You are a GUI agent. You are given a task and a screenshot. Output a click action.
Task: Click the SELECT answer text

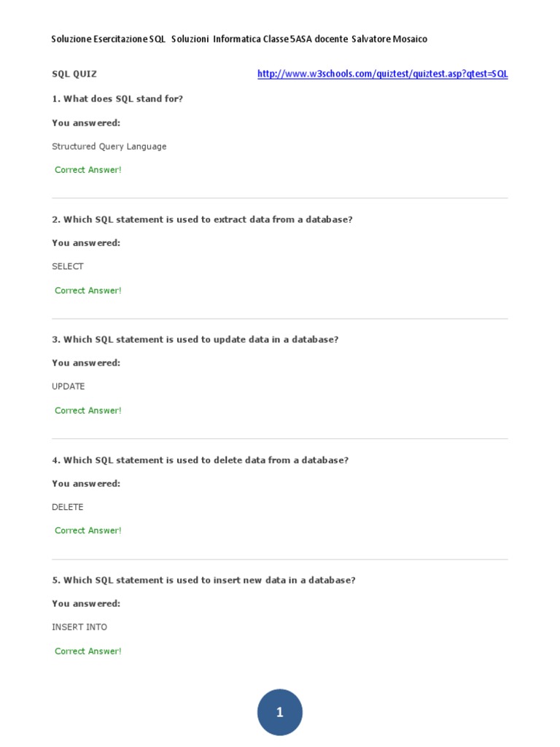point(68,267)
